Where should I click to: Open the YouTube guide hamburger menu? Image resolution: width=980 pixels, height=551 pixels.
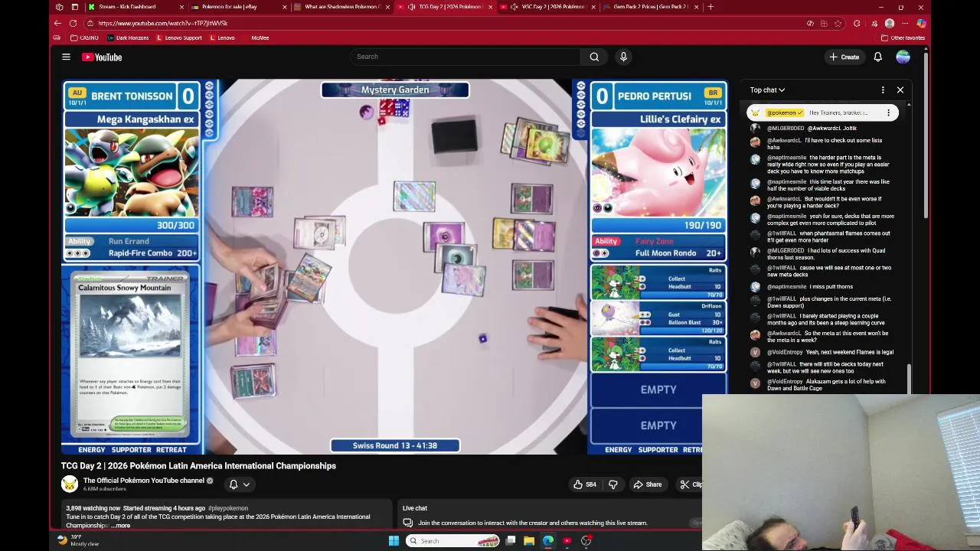click(x=66, y=57)
